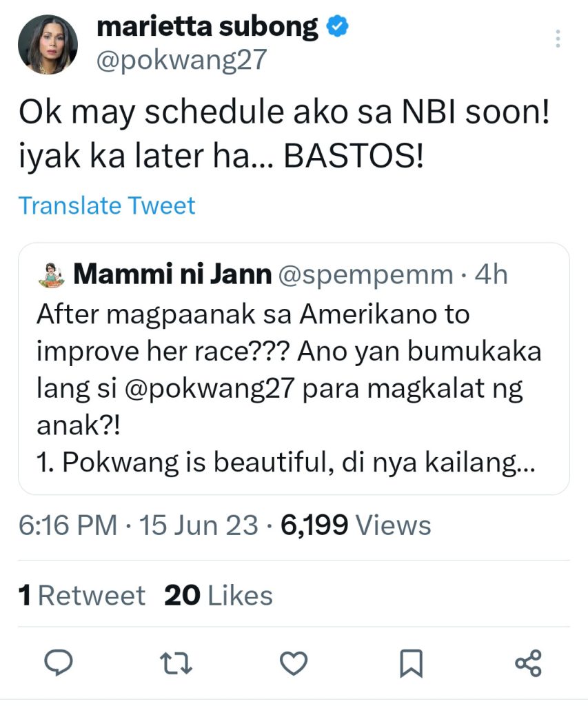Tap the share icon

[529, 663]
